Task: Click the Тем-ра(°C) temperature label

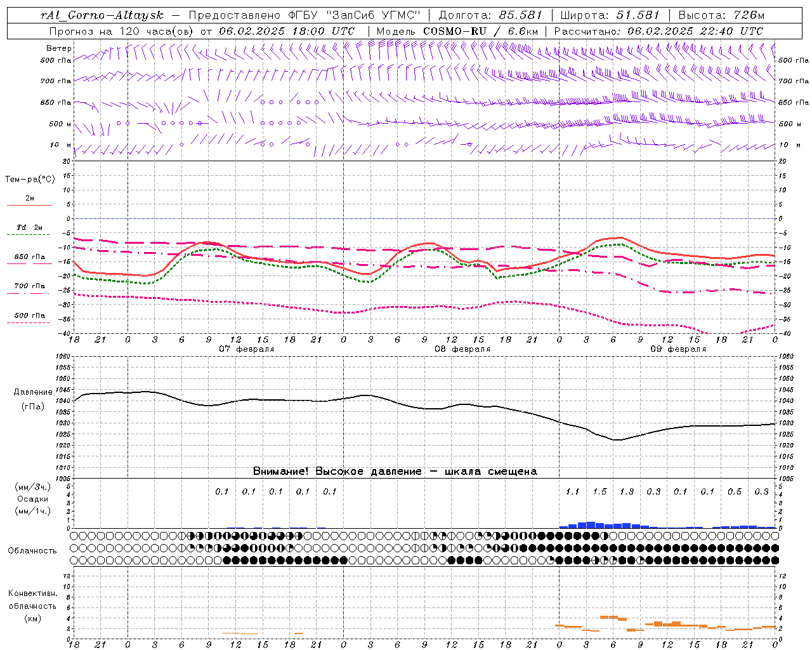Action: coord(30,180)
